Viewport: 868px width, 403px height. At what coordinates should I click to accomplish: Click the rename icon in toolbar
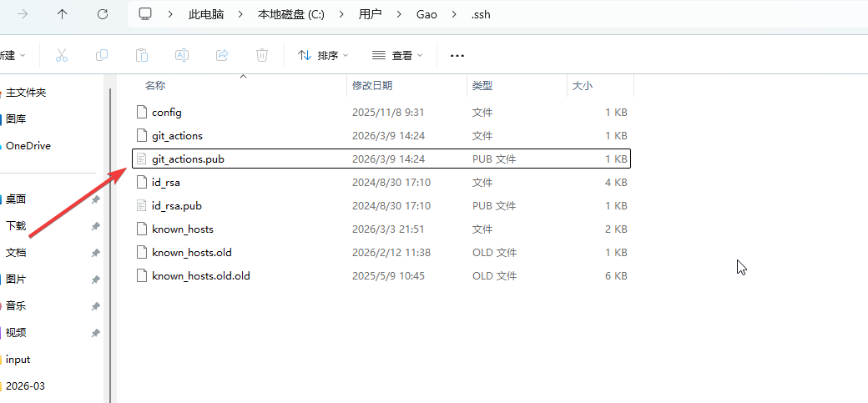[181, 55]
